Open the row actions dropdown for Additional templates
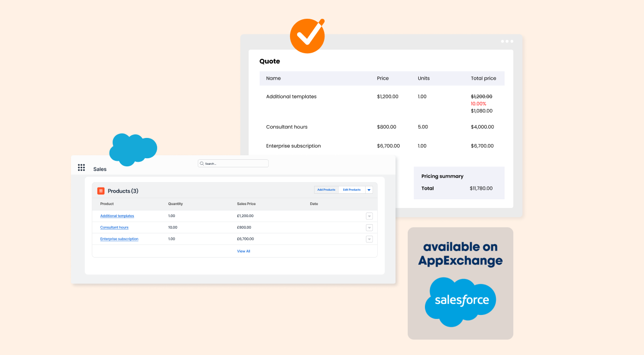Viewport: 644px width, 355px height. pyautogui.click(x=369, y=216)
